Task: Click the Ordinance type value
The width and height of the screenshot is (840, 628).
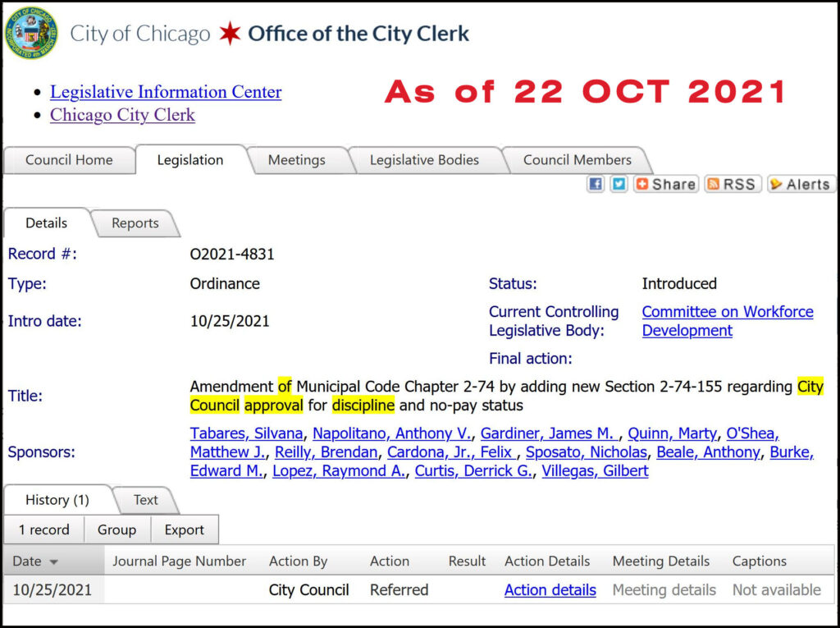Action: click(x=225, y=284)
